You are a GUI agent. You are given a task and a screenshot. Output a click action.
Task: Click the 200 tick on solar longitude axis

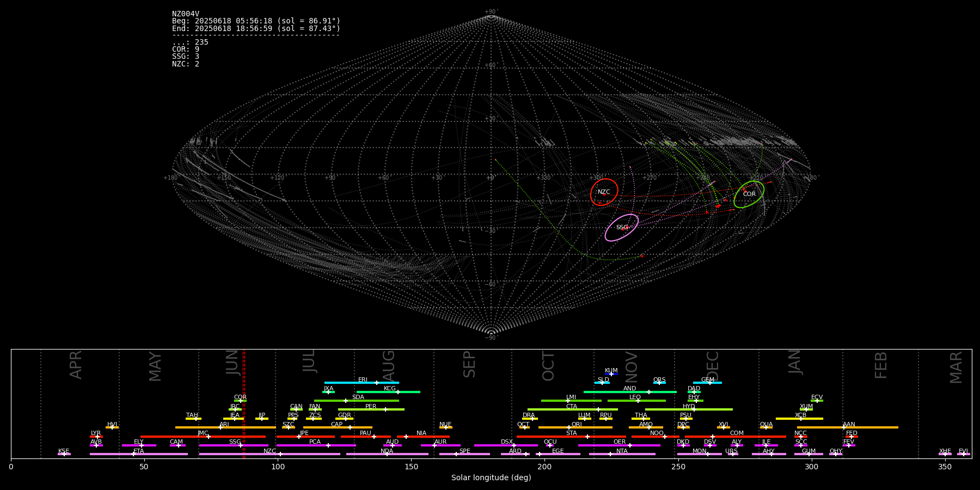544,467
